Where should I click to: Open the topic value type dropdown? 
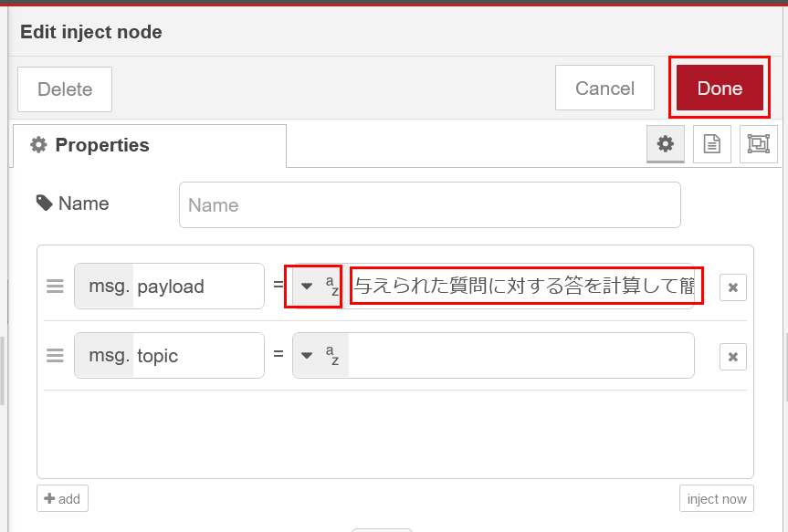tap(320, 355)
